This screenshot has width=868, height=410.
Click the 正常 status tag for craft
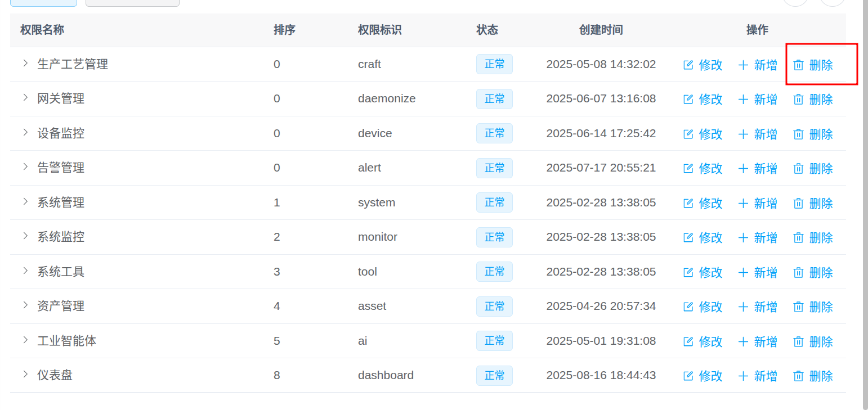click(494, 64)
